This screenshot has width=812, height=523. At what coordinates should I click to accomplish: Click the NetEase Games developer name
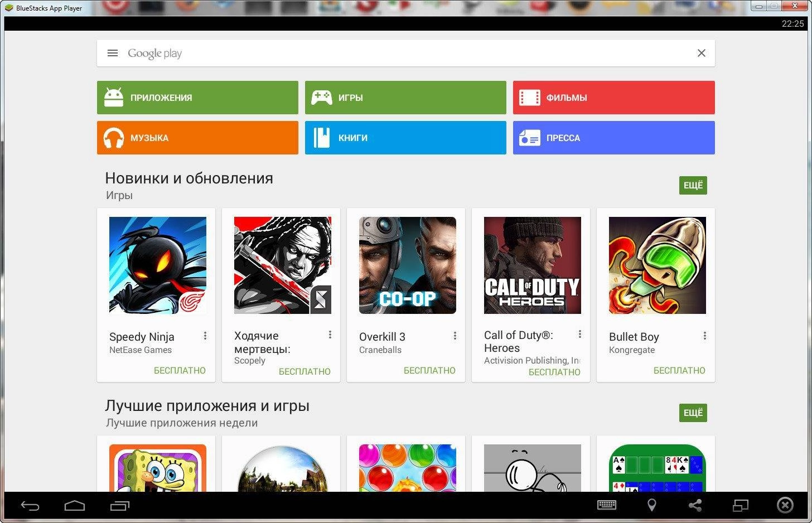(141, 350)
